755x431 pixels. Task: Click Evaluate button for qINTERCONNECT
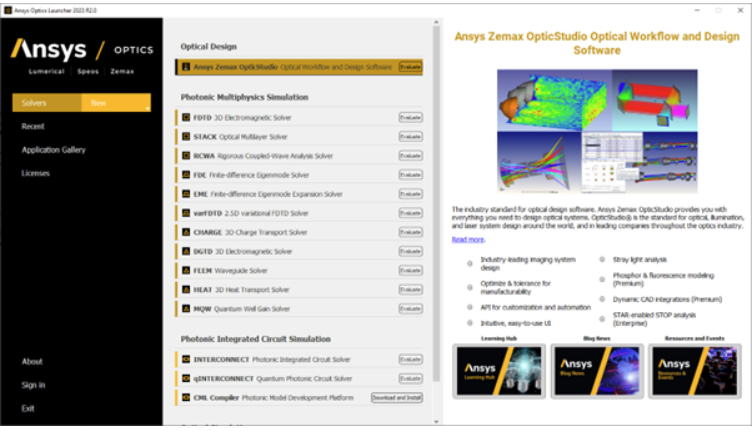coord(410,379)
